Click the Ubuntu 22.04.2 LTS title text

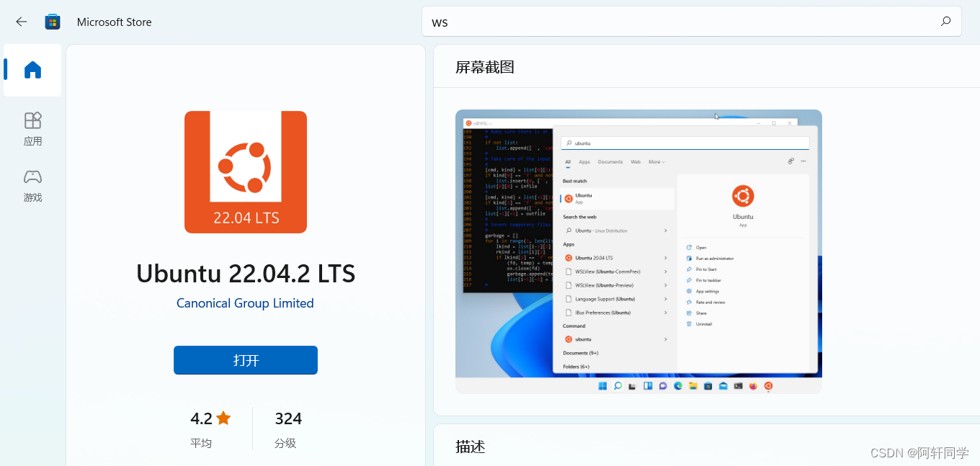pos(245,274)
